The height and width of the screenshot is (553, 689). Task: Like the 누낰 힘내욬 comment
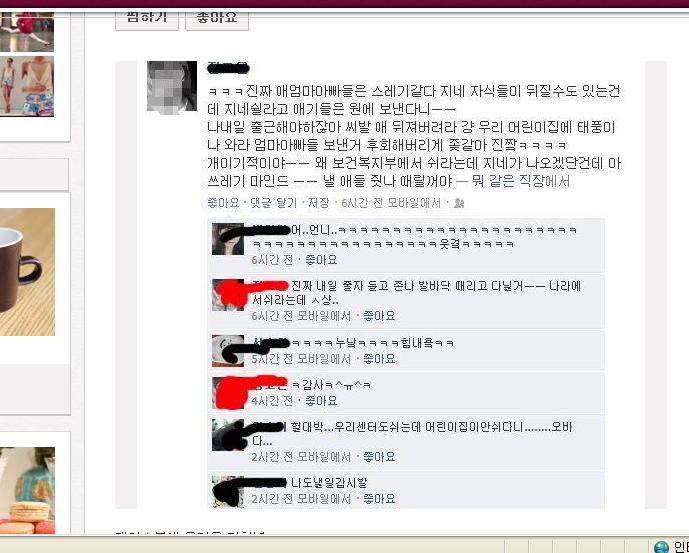379,359
